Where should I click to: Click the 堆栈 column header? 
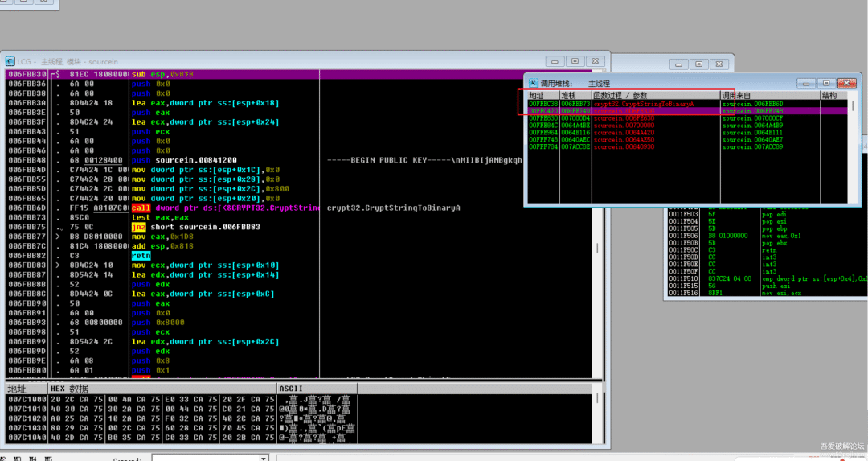tap(575, 96)
